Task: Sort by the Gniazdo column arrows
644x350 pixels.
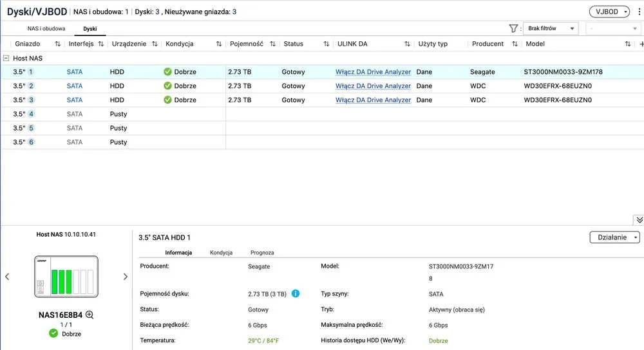Action: pos(57,44)
